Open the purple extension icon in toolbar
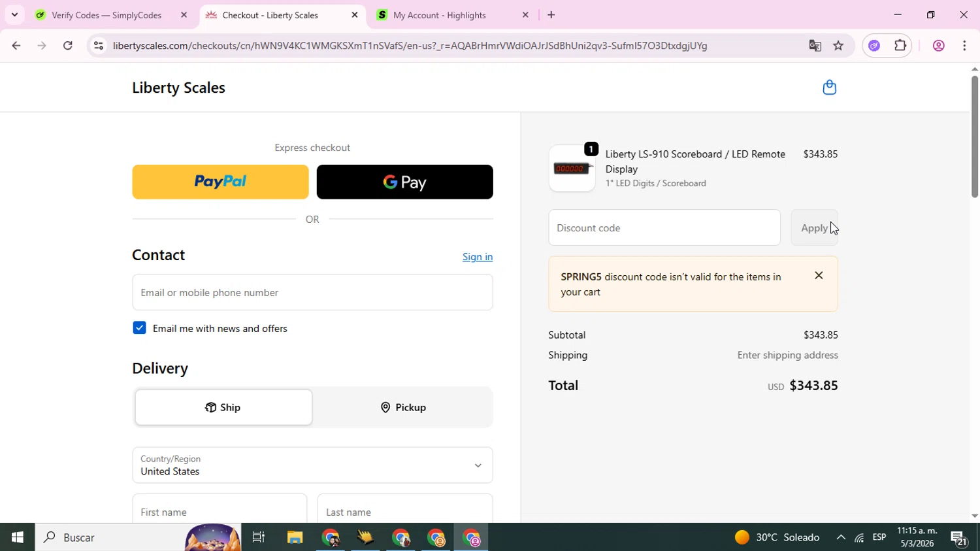 point(875,46)
